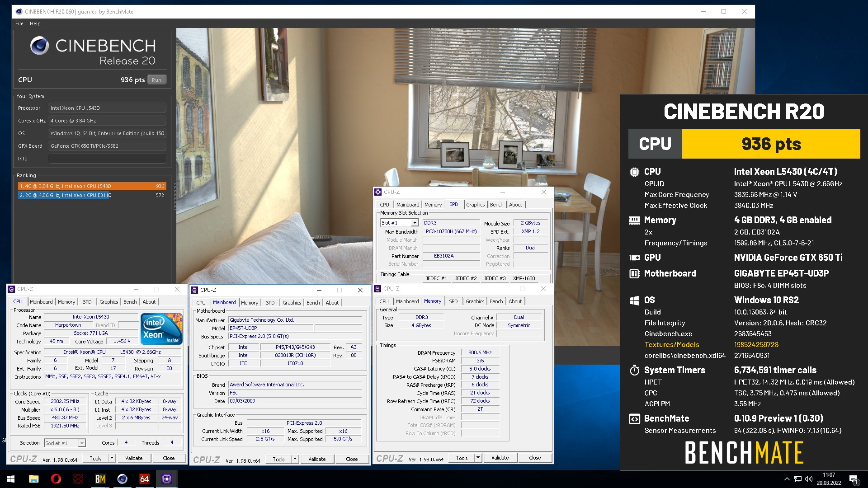Run the Cinebench CPU test
This screenshot has height=488, width=868.
pyautogui.click(x=156, y=80)
